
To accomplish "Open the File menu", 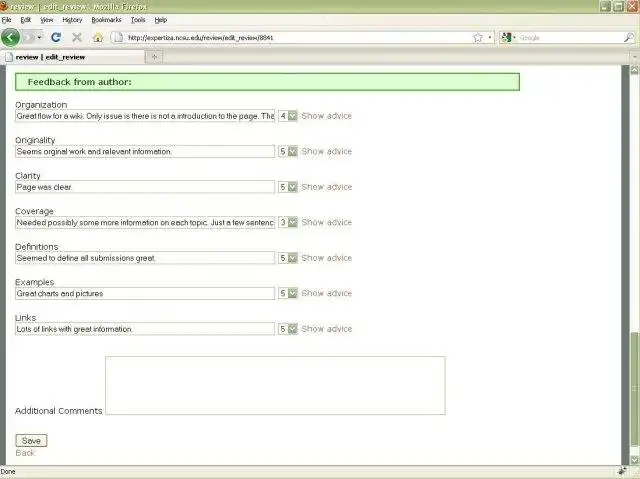I will 6,20.
